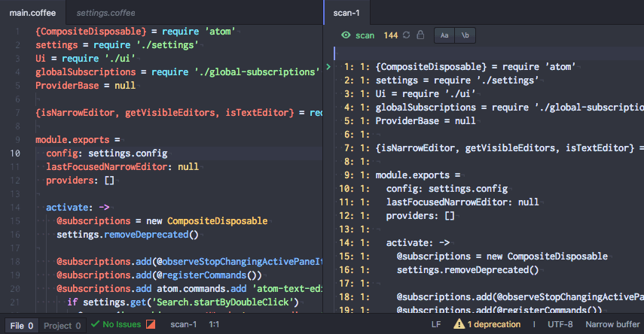The image size is (644, 334).
Task: Click 'lastFocusedNarrowEditor: null' in main.coffee
Action: (122, 166)
